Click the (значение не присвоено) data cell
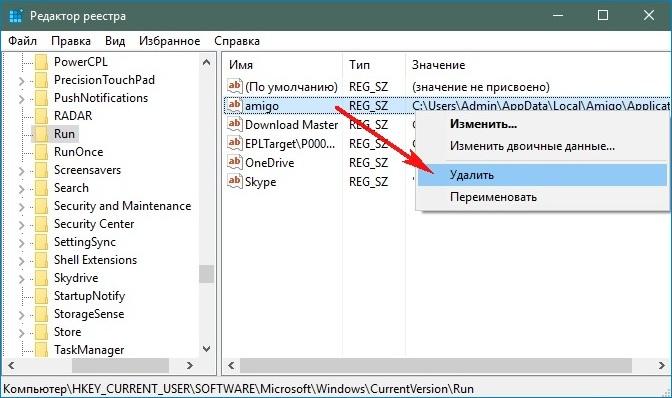672x398 pixels. click(480, 87)
